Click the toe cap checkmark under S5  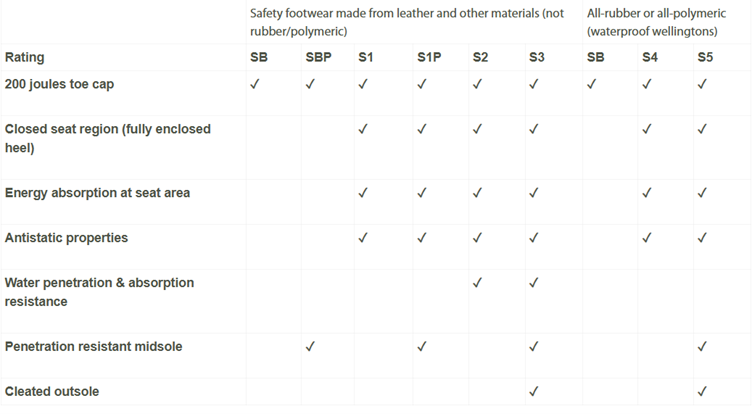(x=702, y=84)
